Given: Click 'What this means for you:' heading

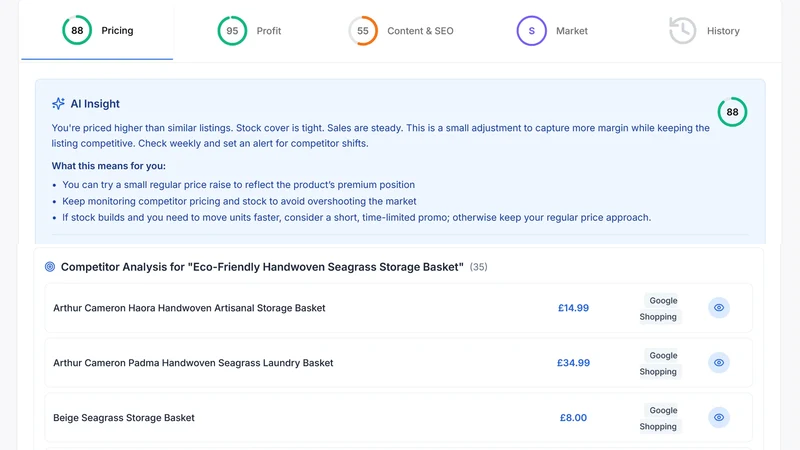Looking at the screenshot, I should 109,166.
